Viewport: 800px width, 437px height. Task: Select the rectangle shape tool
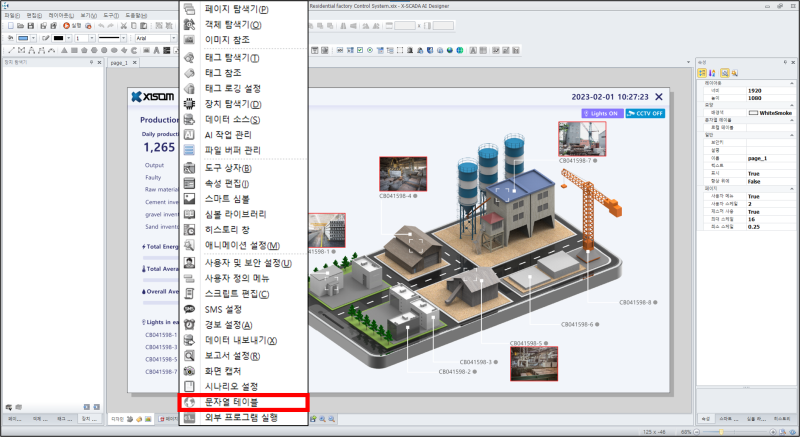pyautogui.click(x=74, y=50)
